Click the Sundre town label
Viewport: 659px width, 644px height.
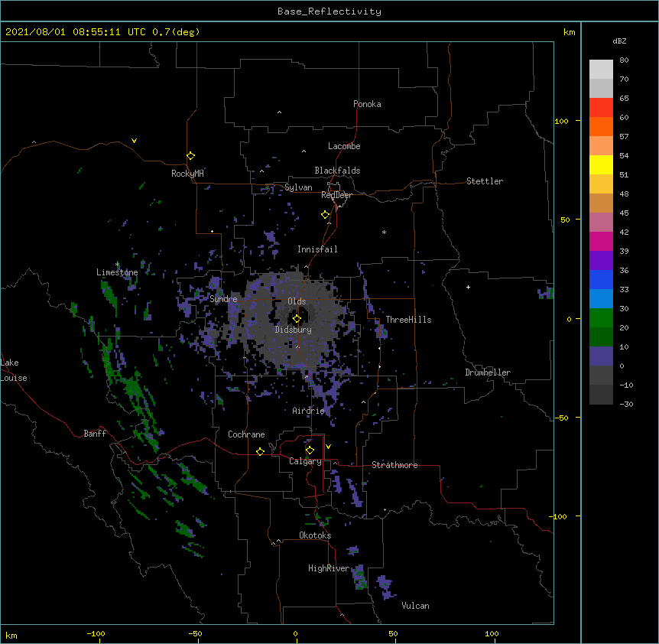(x=223, y=299)
